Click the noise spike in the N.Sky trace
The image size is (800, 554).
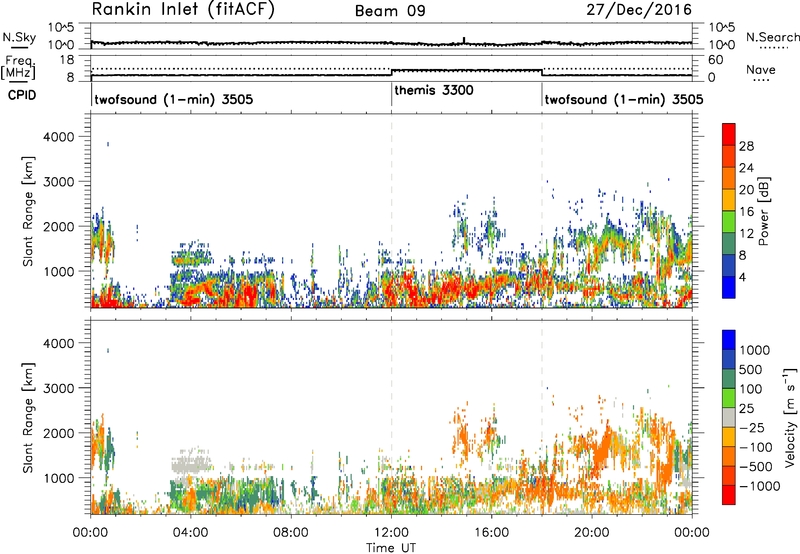(x=464, y=40)
